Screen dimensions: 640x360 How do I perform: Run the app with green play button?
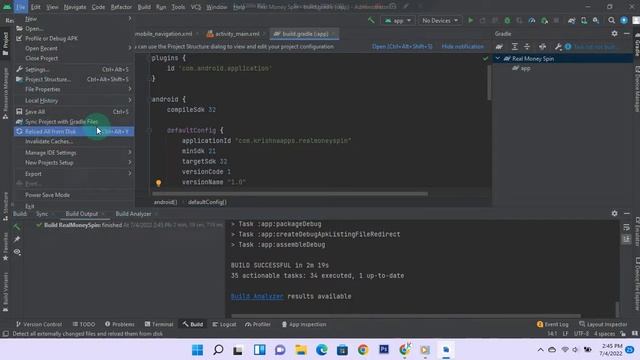[x=471, y=20]
